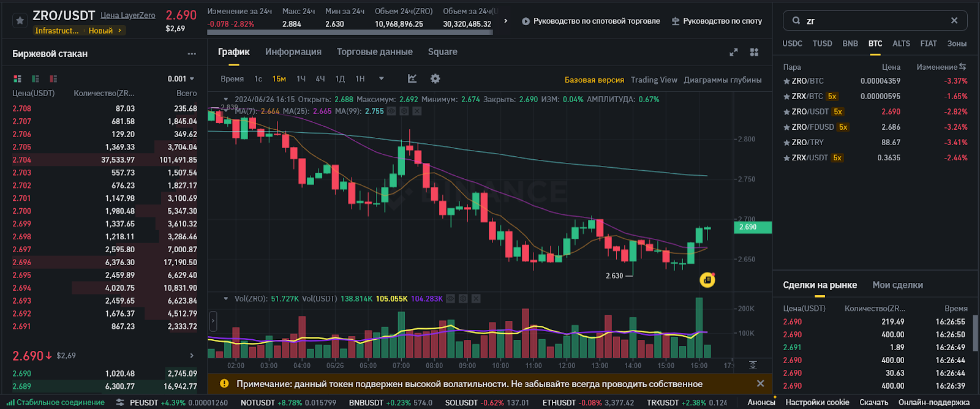Open volume indicator settings icon
The width and height of the screenshot is (980, 409).
(x=463, y=299)
